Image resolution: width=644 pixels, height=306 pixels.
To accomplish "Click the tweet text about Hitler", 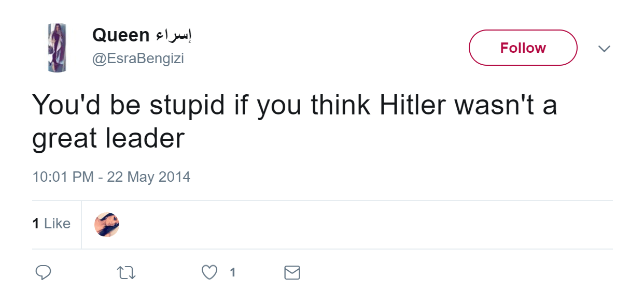I will (x=295, y=122).
